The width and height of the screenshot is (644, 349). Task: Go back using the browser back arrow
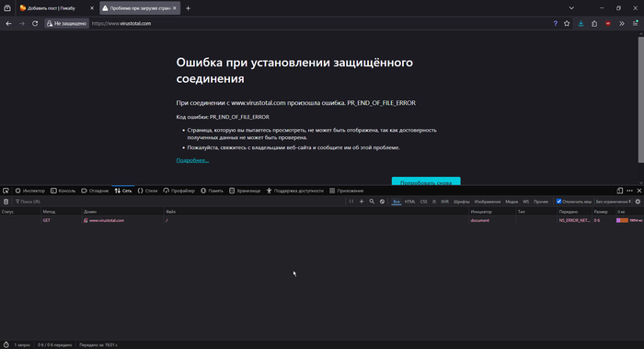click(x=8, y=23)
